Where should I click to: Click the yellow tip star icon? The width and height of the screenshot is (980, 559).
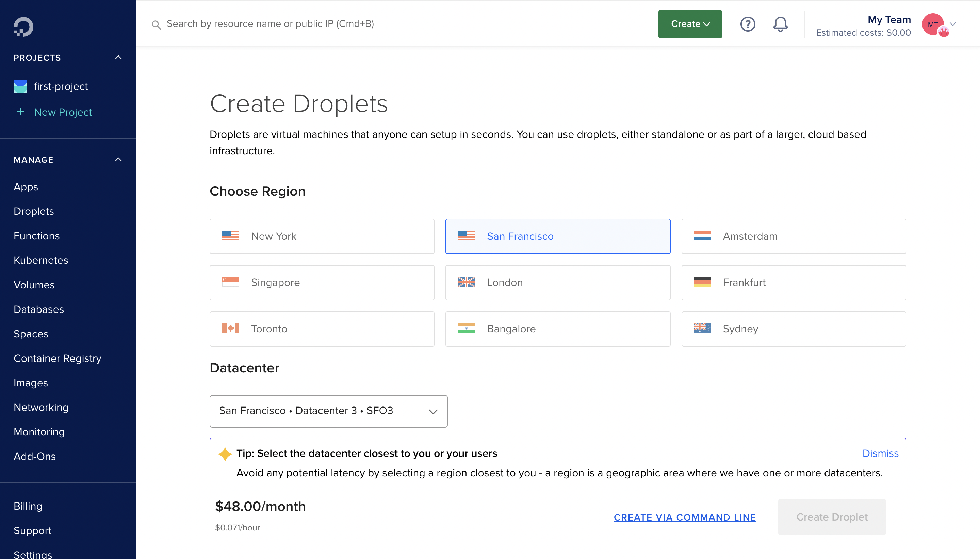tap(225, 454)
